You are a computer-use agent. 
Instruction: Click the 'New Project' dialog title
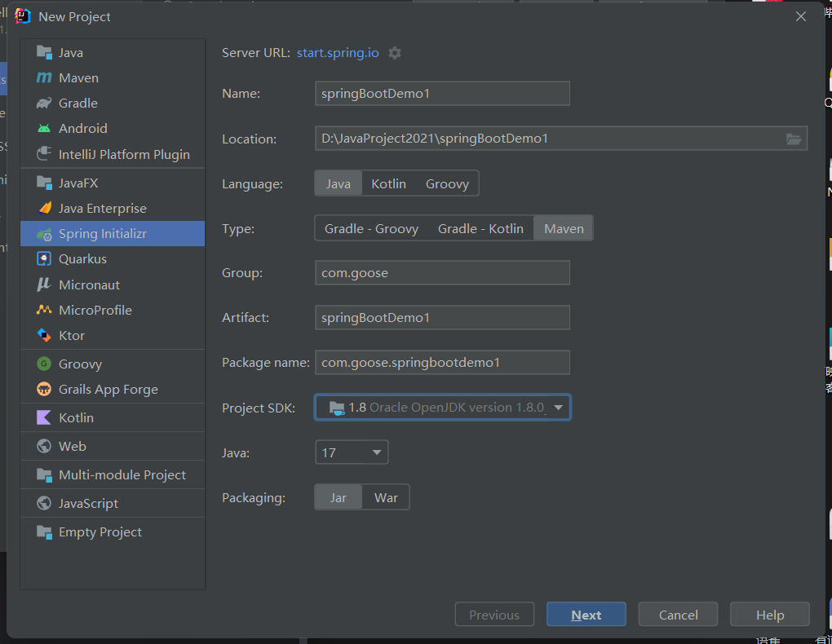tap(74, 17)
